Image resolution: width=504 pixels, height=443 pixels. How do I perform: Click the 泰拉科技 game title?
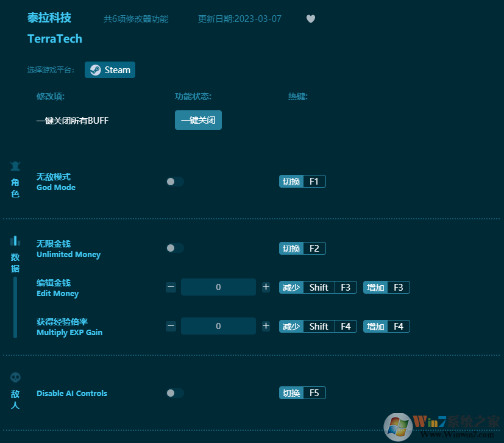click(x=49, y=18)
